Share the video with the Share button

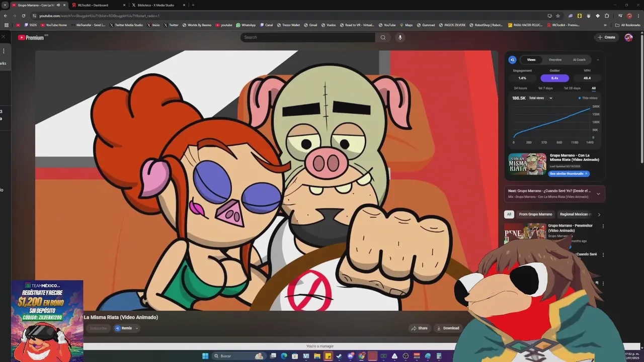(419, 328)
